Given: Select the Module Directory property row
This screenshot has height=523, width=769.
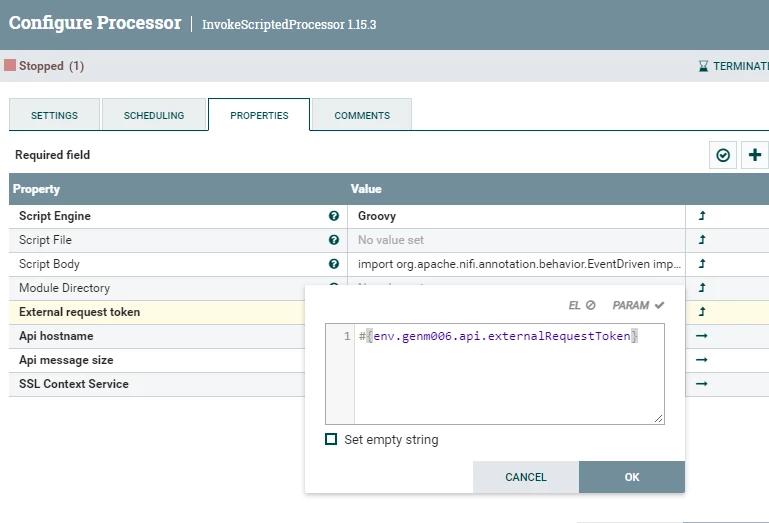Looking at the screenshot, I should pos(157,288).
